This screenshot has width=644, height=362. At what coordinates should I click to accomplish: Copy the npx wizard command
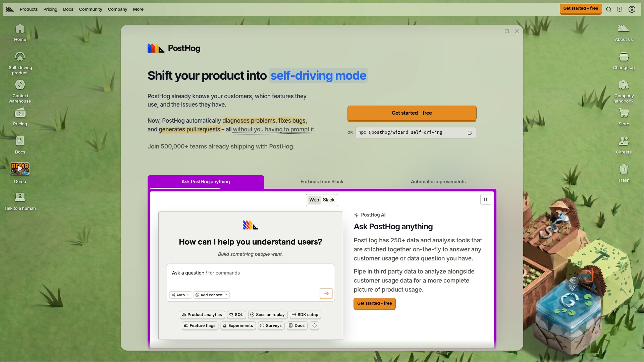coord(470,133)
